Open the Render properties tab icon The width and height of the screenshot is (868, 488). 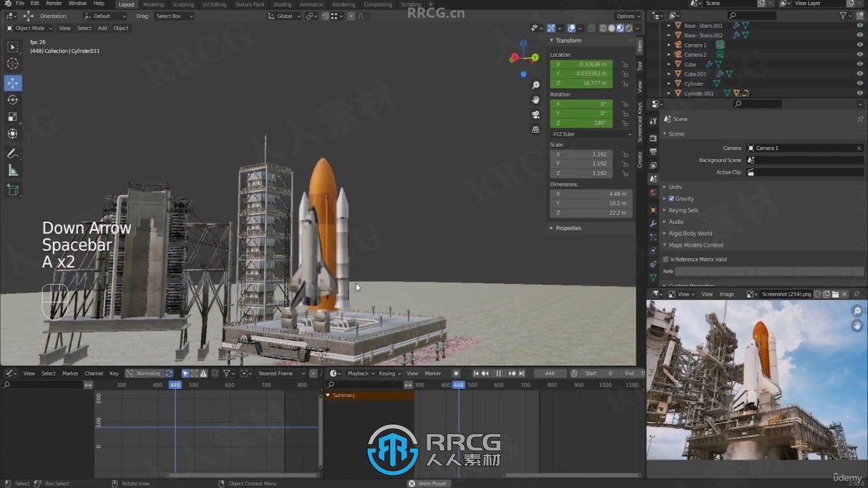653,138
